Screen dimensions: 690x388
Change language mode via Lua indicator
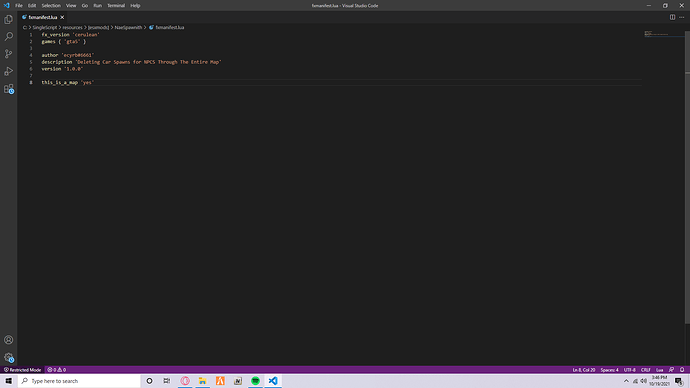(659, 370)
